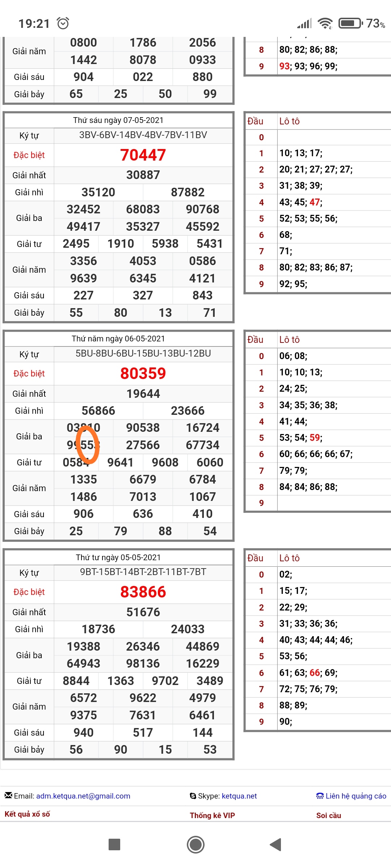Select code string 5BU-8BU-6BU-15BU-13BU-12BU
The image size is (391, 868).
pos(143,353)
